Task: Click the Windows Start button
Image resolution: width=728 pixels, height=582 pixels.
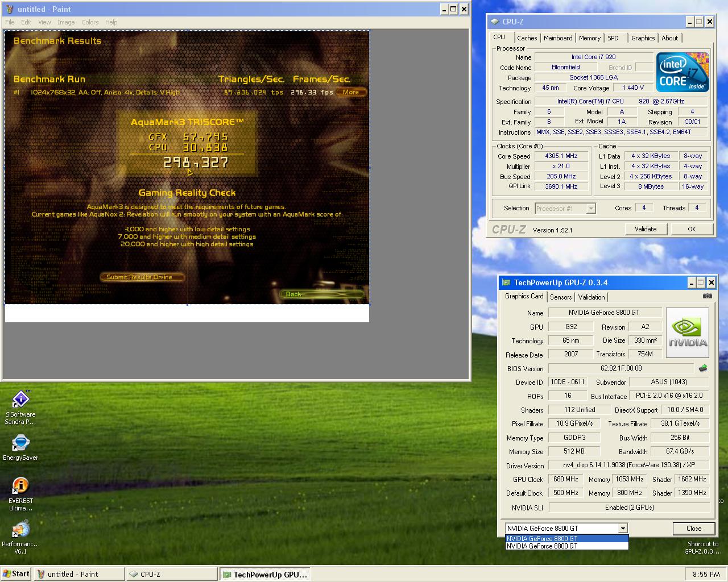Action: (16, 573)
